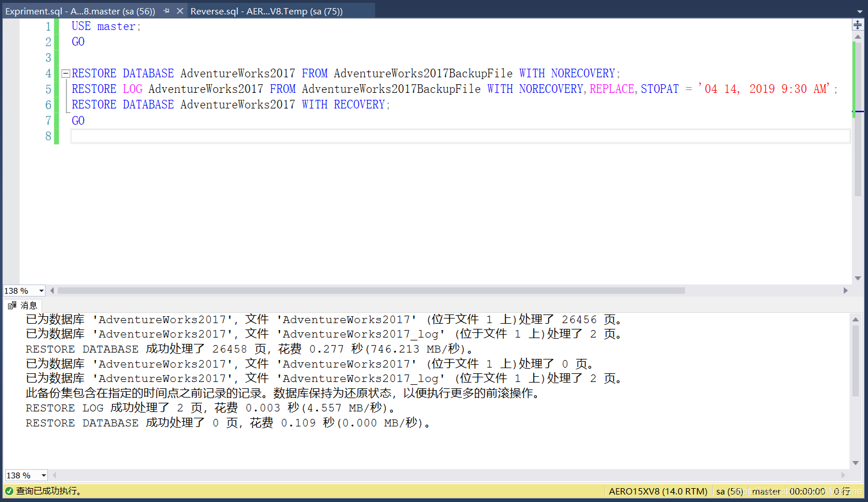Click the STOPAT keyword on line 5

pyautogui.click(x=660, y=89)
